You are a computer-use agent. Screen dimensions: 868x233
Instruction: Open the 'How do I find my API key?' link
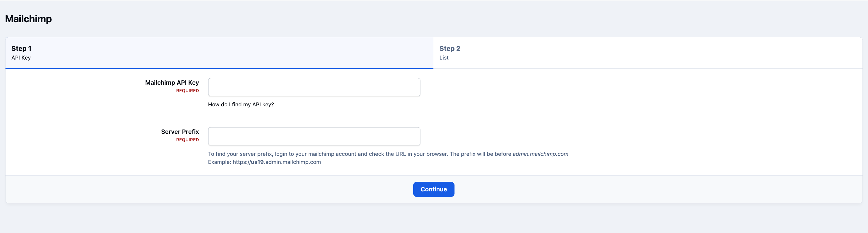[x=241, y=105]
